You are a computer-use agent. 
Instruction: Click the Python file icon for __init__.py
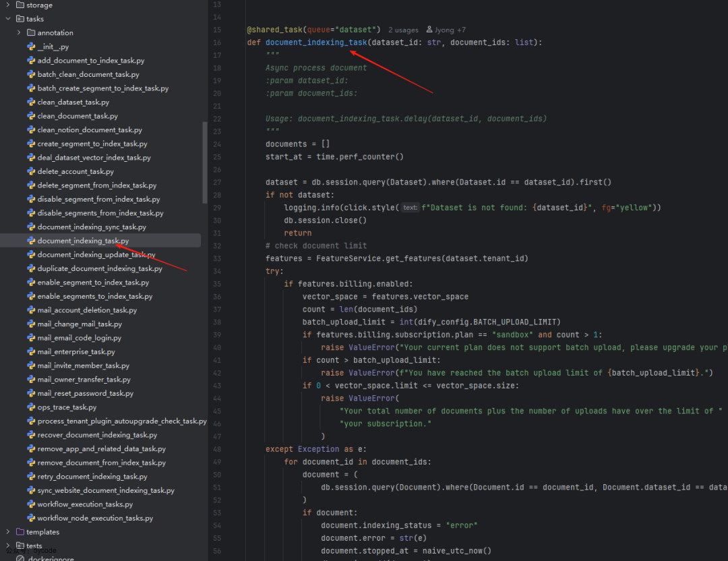(31, 47)
